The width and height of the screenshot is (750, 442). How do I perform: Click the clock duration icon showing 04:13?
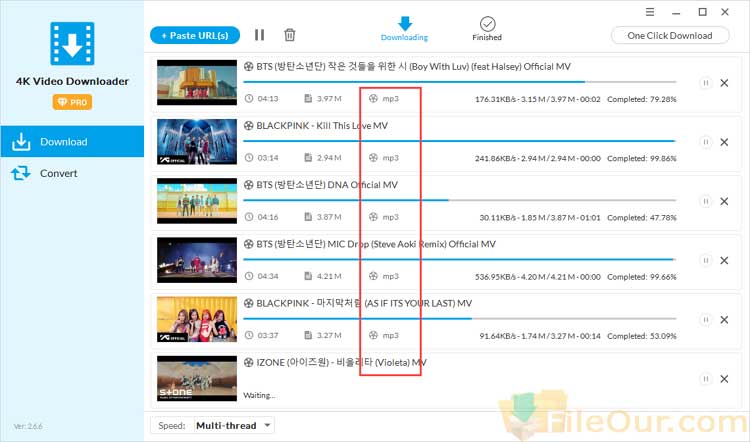[x=249, y=99]
